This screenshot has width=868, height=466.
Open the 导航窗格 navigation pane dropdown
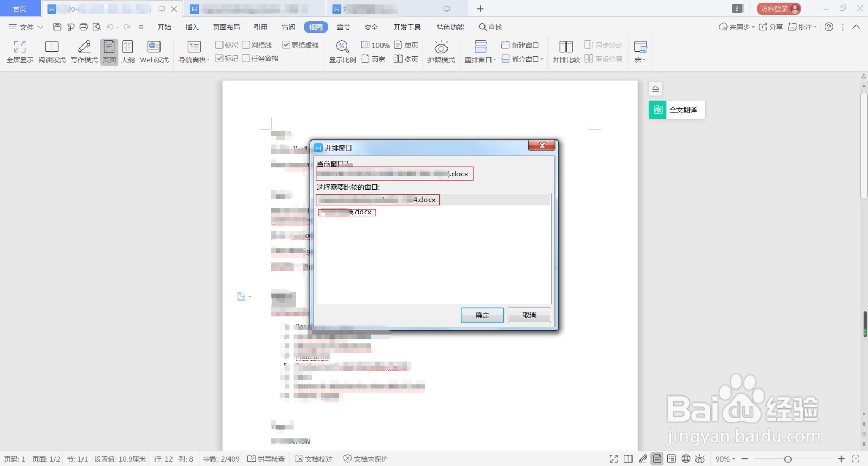click(194, 52)
